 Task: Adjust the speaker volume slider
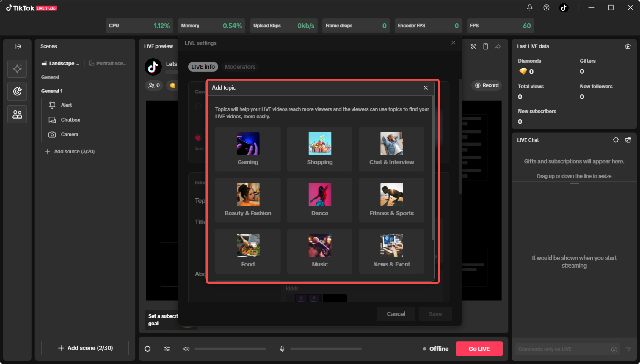(x=230, y=349)
